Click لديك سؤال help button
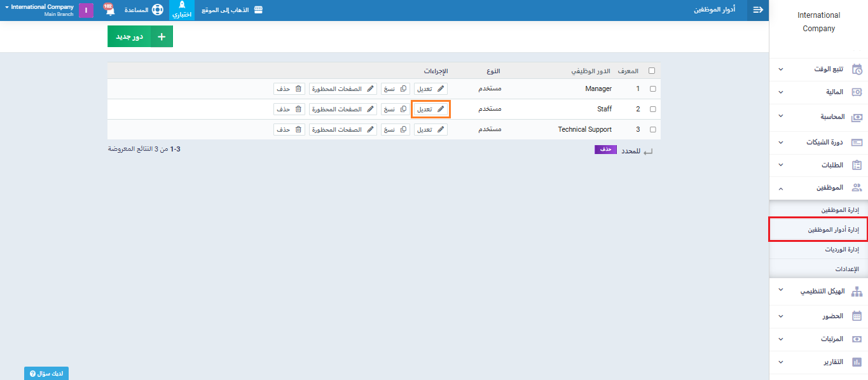The width and height of the screenshot is (868, 380). [46, 374]
